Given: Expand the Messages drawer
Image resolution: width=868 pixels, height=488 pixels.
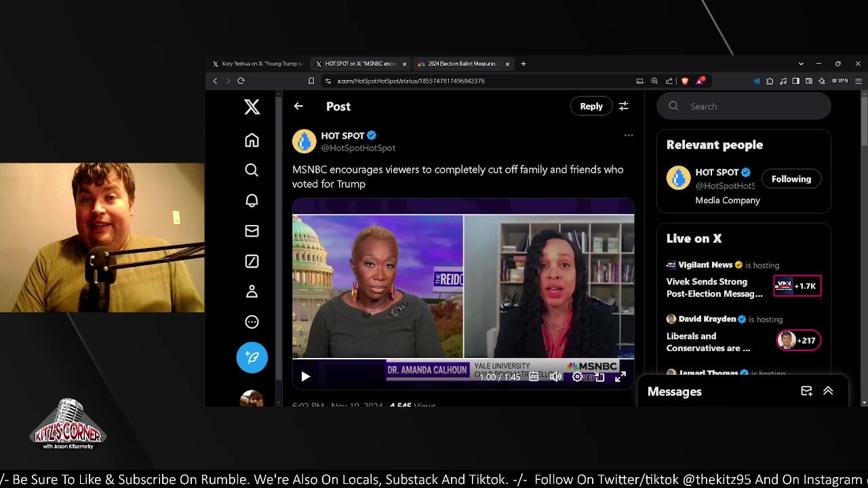Looking at the screenshot, I should [x=828, y=391].
